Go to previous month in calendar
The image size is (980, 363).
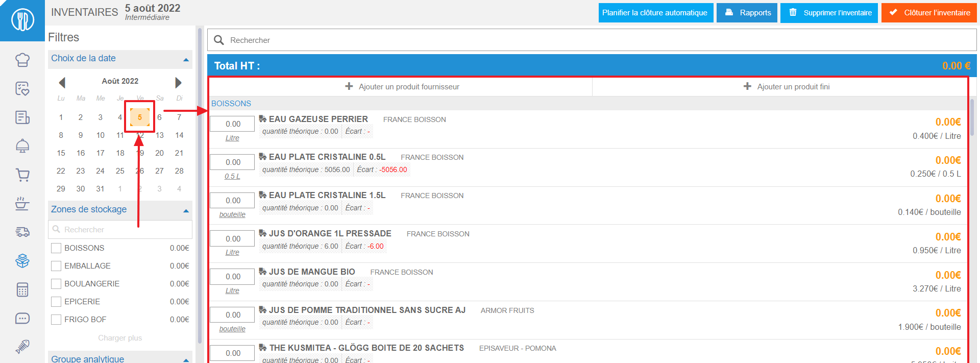tap(62, 82)
